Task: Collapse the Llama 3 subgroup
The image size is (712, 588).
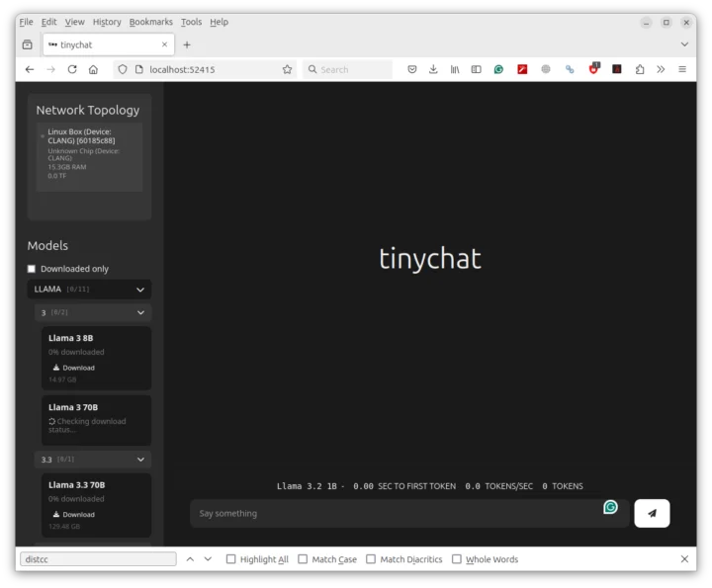Action: tap(93, 312)
